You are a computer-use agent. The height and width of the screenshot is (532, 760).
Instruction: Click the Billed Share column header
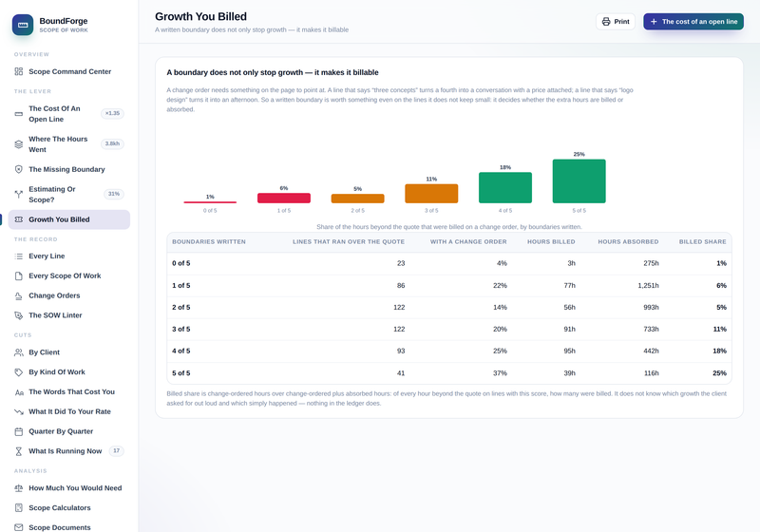pos(702,241)
